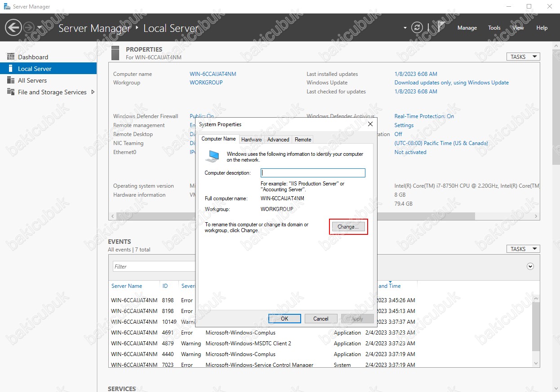Click the Last checked for updates date link

click(x=416, y=92)
